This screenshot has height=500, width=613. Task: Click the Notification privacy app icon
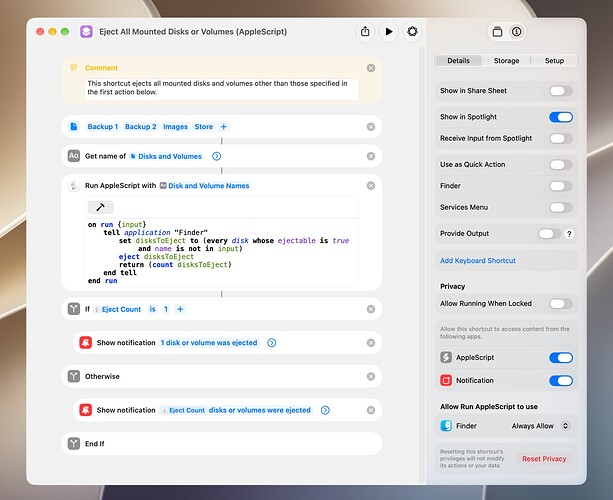tap(446, 380)
